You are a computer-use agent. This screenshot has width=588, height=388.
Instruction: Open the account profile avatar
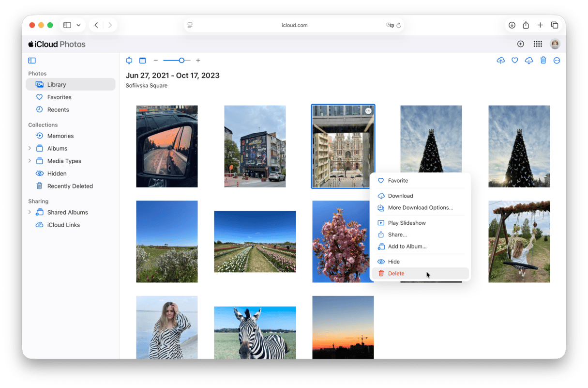tap(555, 44)
